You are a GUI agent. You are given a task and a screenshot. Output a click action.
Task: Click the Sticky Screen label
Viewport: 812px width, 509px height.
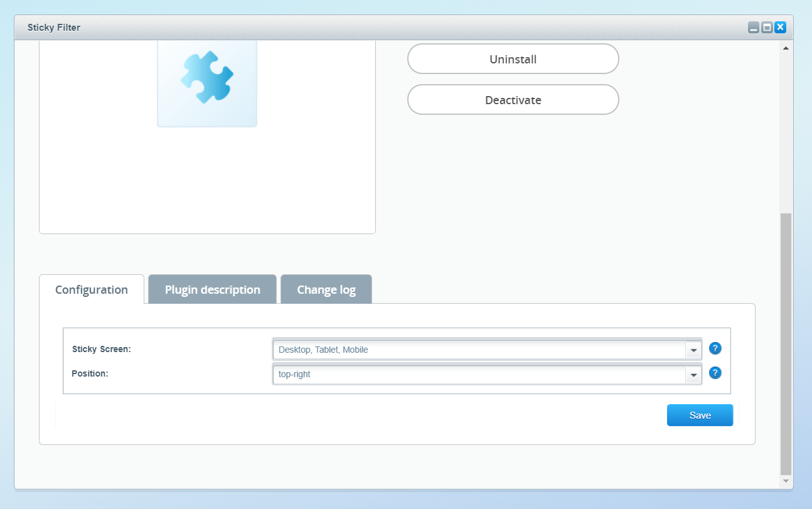click(102, 349)
